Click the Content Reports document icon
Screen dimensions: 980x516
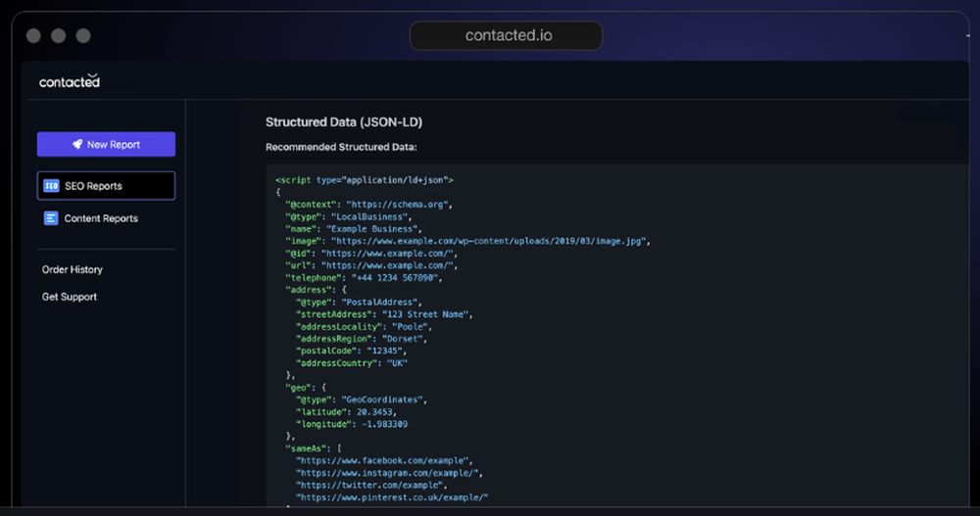coord(51,218)
